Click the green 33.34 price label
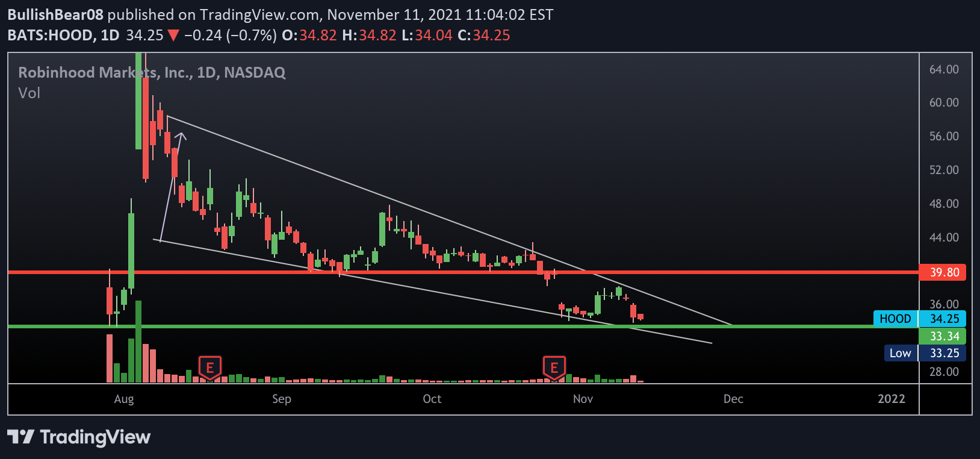 (943, 336)
